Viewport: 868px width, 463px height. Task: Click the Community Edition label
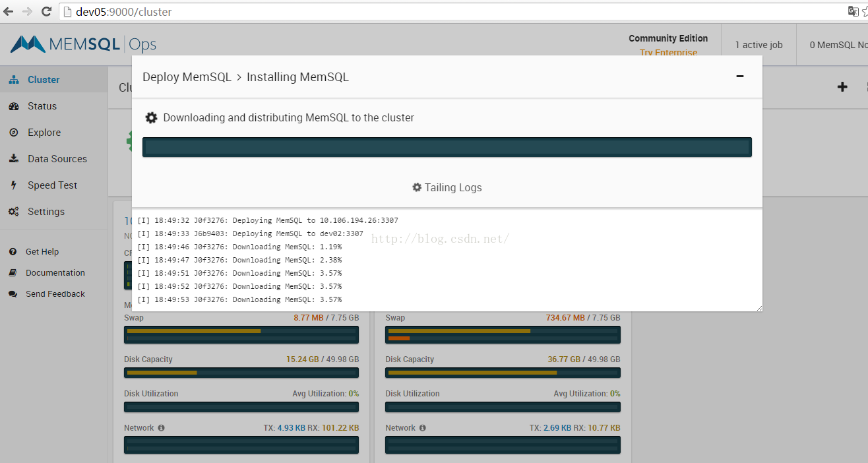668,38
